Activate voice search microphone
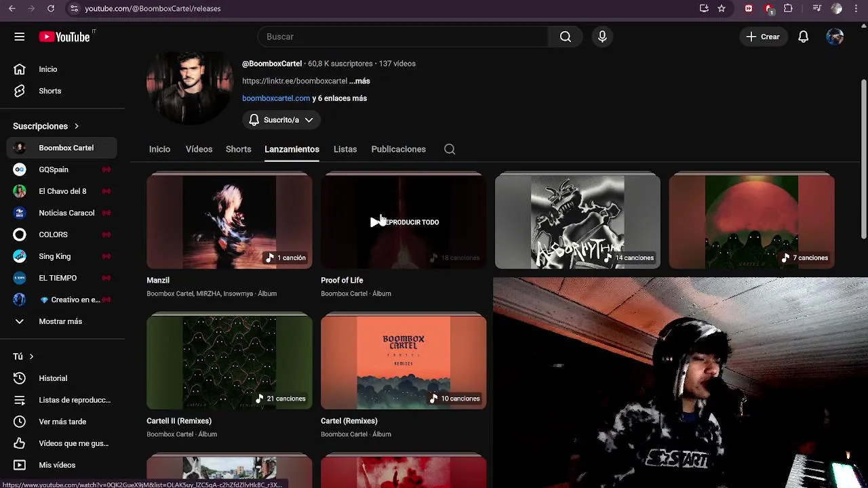Screen dimensions: 868x488 point(602,37)
